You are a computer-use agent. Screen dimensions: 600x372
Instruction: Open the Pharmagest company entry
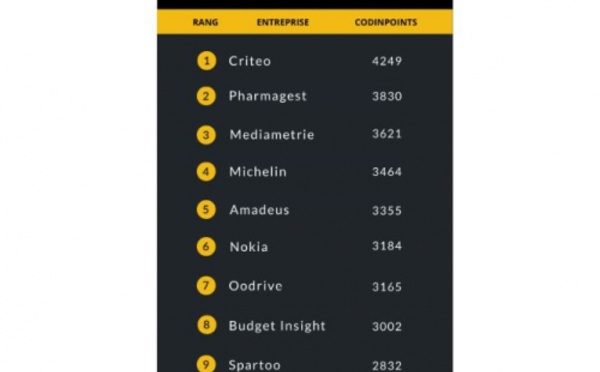(x=268, y=96)
